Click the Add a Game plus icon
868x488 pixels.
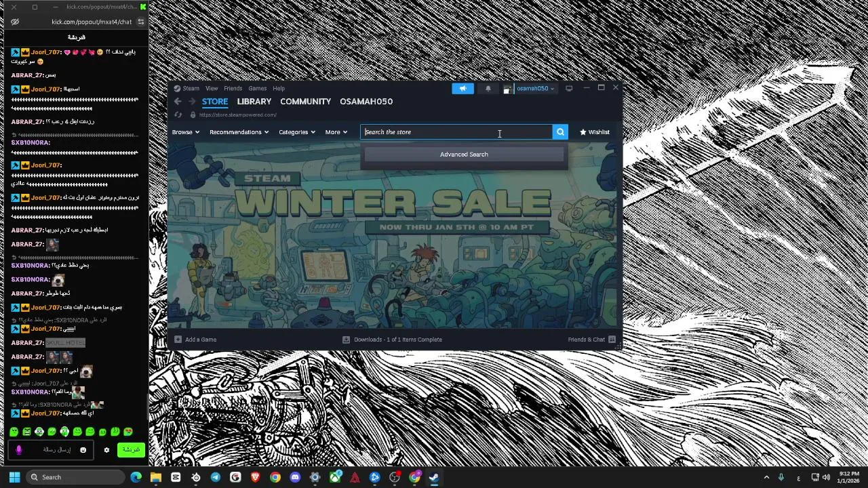click(x=178, y=340)
